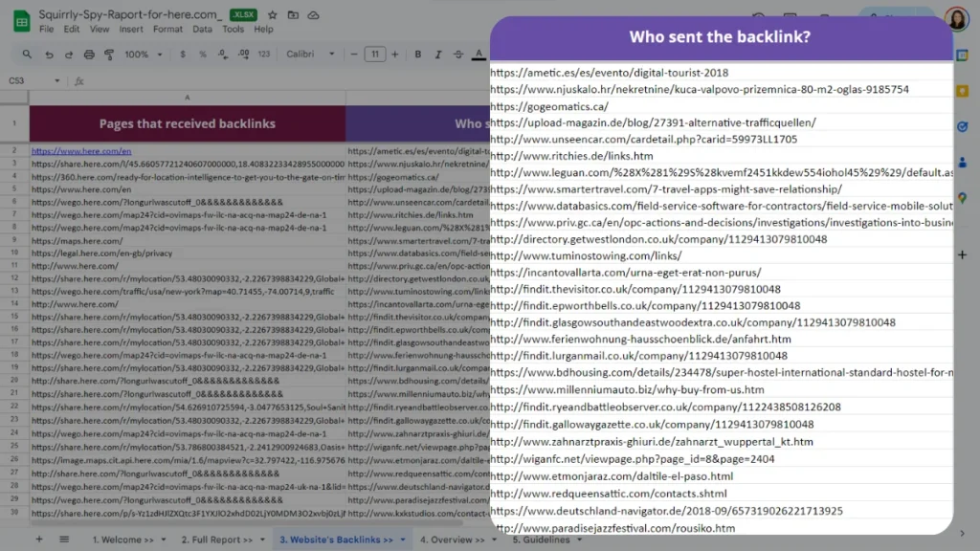
Task: Open the Format menu
Action: [167, 30]
